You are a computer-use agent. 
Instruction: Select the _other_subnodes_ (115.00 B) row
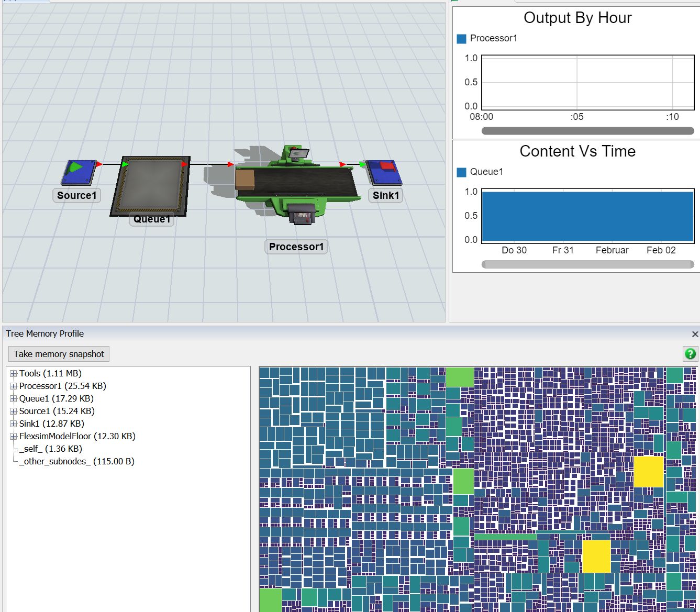click(77, 461)
